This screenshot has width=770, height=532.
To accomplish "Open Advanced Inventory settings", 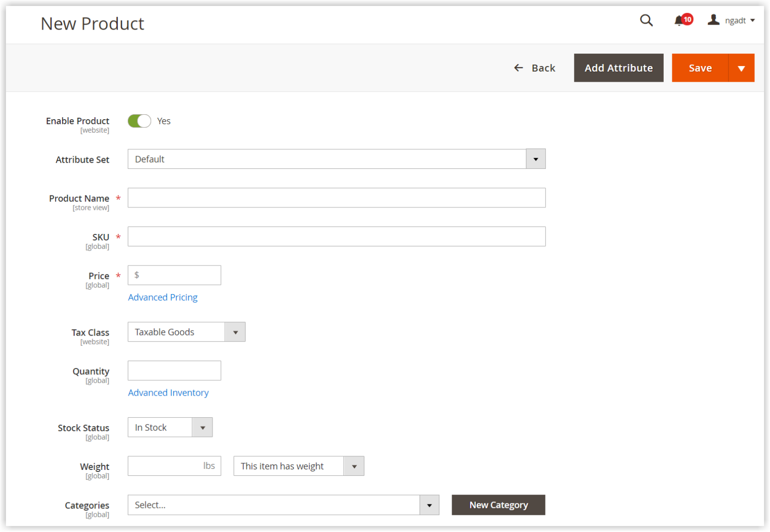I will (168, 393).
